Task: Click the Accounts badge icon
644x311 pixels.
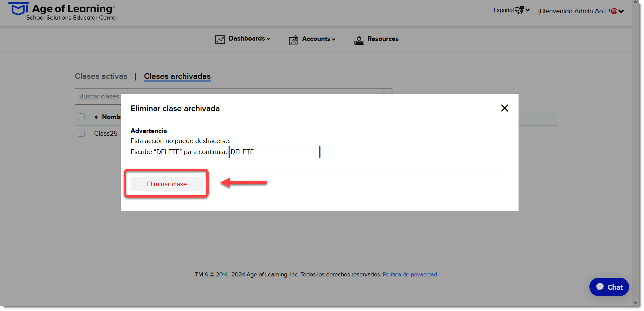Action: pos(293,40)
